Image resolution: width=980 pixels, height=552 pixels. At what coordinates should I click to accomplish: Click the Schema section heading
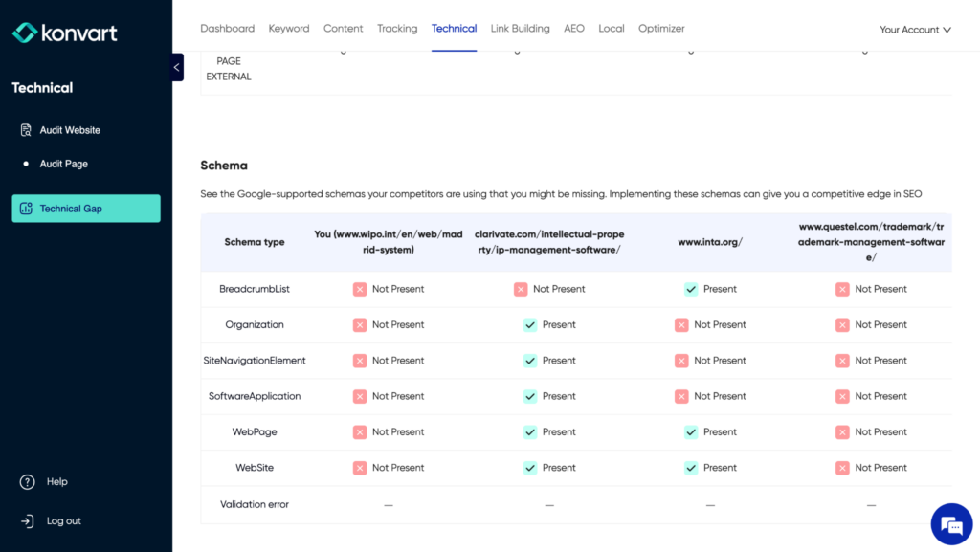pos(224,166)
